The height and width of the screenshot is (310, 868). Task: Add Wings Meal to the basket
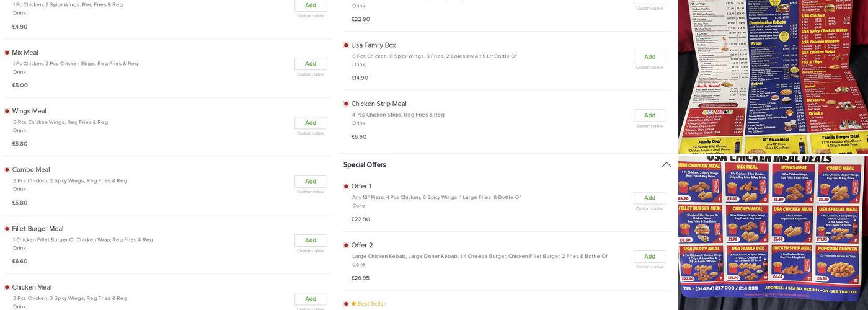(310, 123)
